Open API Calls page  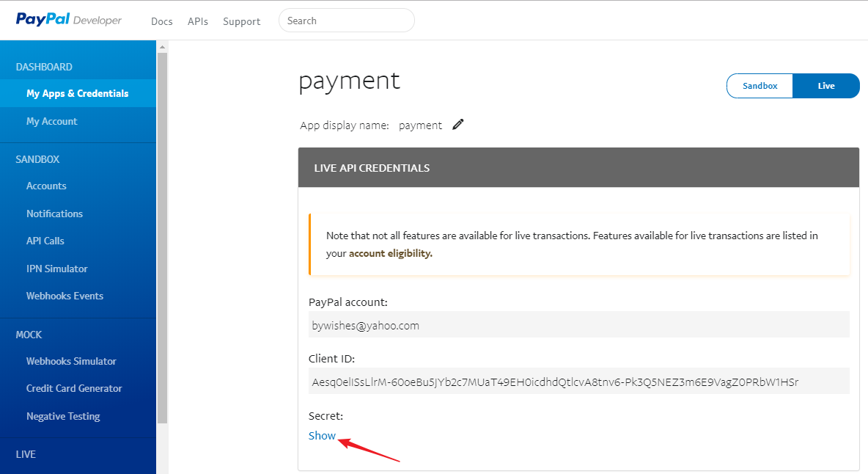45,241
